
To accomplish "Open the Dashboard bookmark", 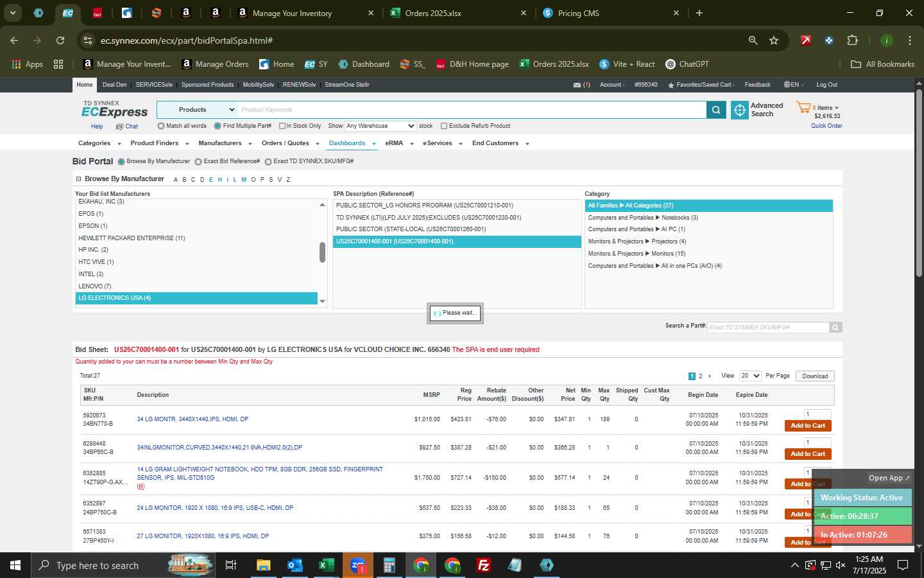I will (364, 64).
